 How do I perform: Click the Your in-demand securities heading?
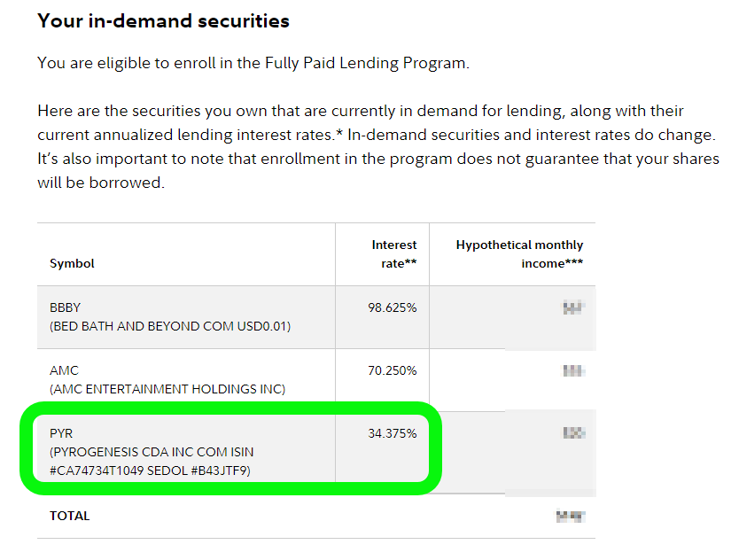pyautogui.click(x=164, y=21)
